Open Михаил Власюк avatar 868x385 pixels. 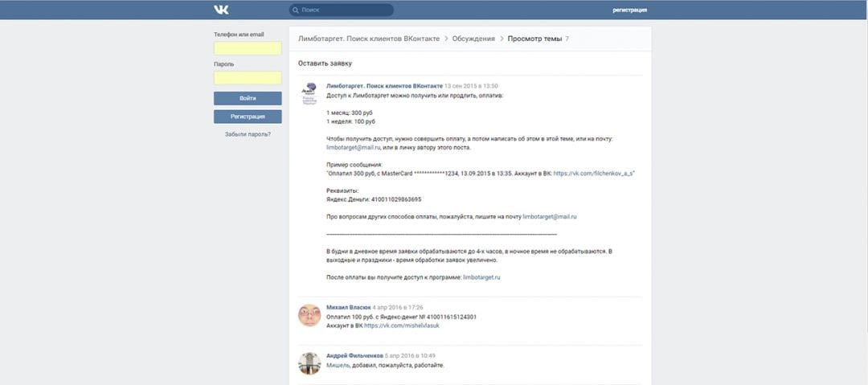tap(309, 314)
